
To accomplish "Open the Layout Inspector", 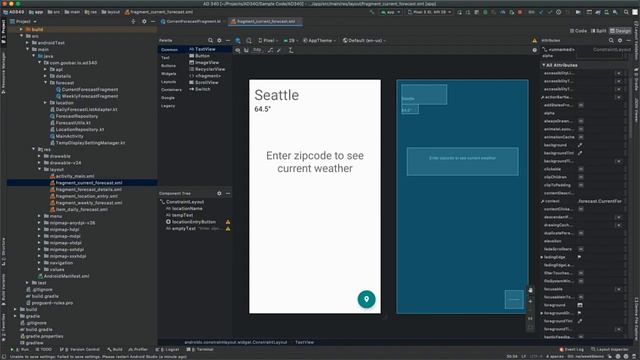I will [x=610, y=349].
